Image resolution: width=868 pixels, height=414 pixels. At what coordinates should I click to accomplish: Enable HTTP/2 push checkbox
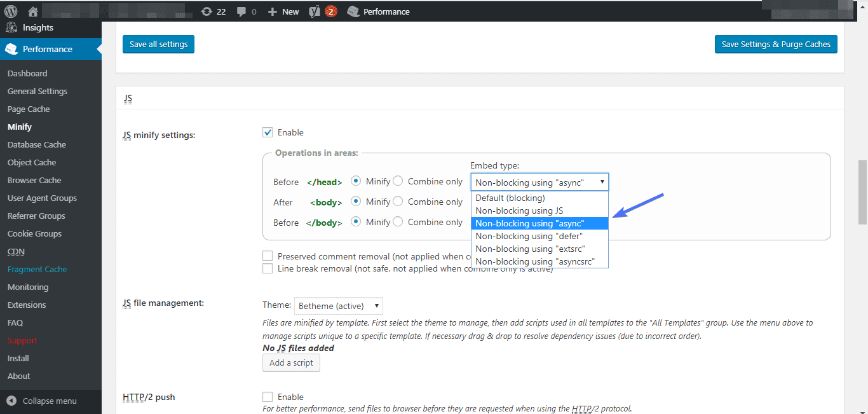pyautogui.click(x=268, y=397)
